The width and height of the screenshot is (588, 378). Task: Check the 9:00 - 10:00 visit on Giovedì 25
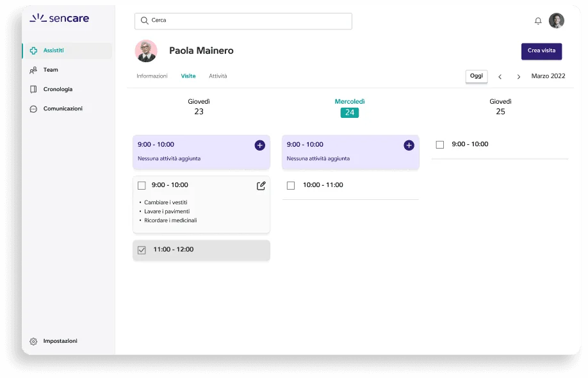click(440, 145)
